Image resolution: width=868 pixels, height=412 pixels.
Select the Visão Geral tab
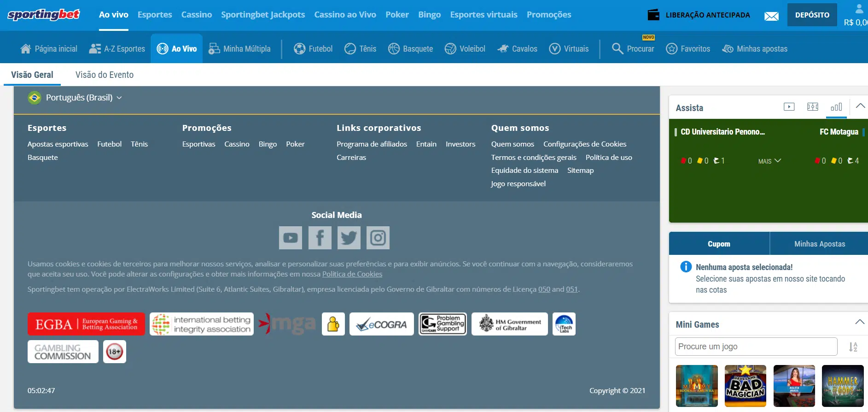32,75
